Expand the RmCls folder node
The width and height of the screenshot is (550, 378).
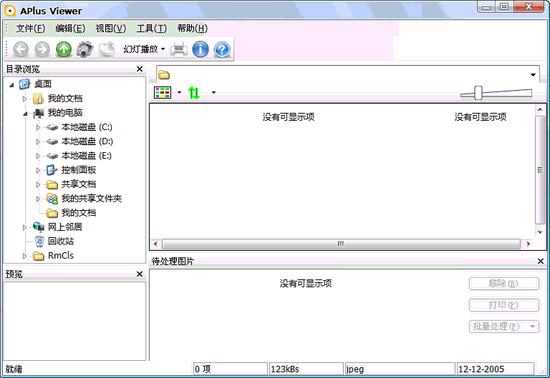point(25,256)
